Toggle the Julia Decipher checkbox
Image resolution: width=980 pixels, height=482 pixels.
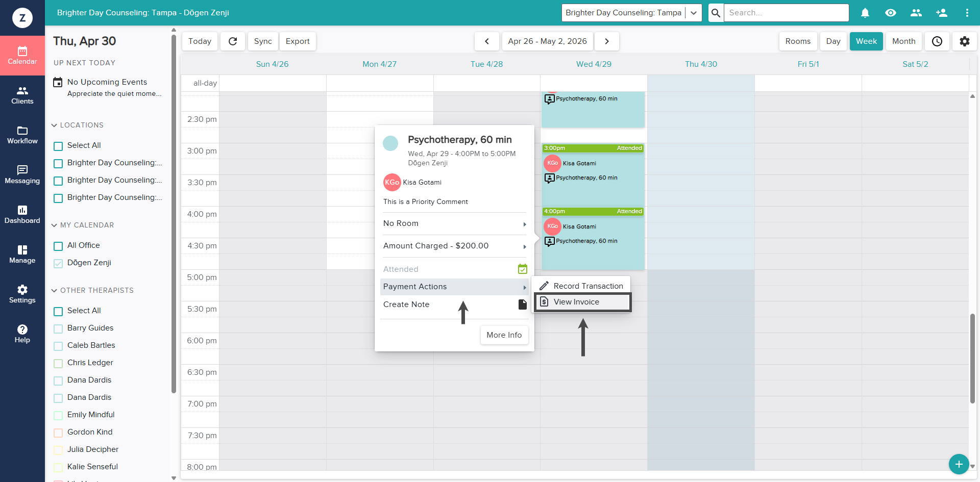coord(58,450)
